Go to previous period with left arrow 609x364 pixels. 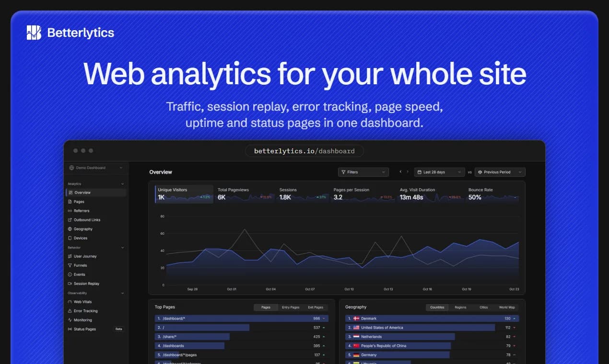click(x=401, y=172)
